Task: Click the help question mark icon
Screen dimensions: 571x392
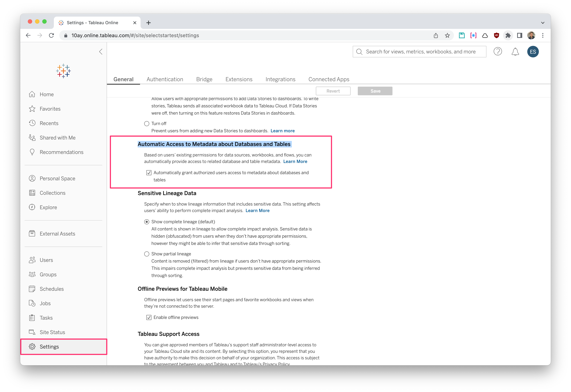Action: 498,52
